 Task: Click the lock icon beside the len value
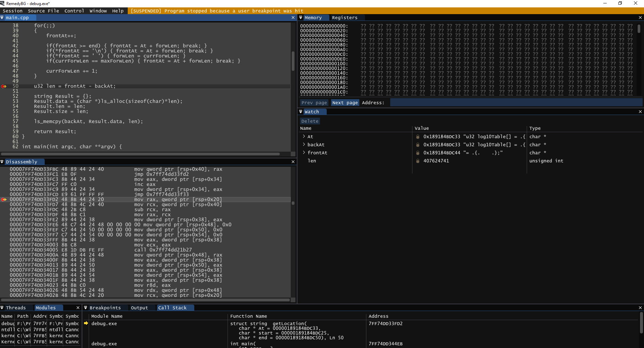(418, 161)
